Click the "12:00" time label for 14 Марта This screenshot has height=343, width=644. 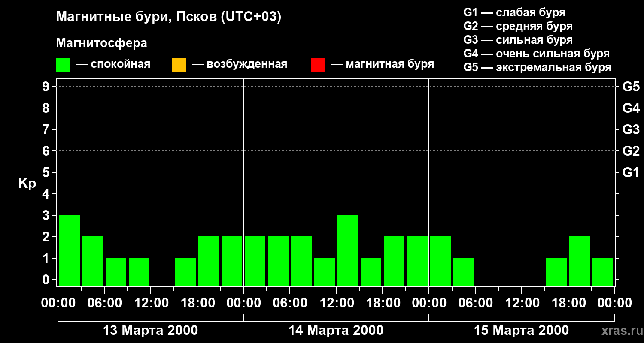[x=336, y=303]
